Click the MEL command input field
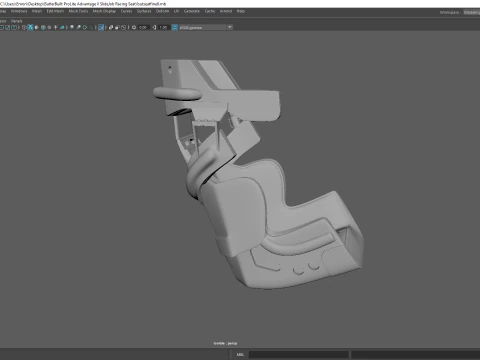The image size is (480, 360). 299,354
